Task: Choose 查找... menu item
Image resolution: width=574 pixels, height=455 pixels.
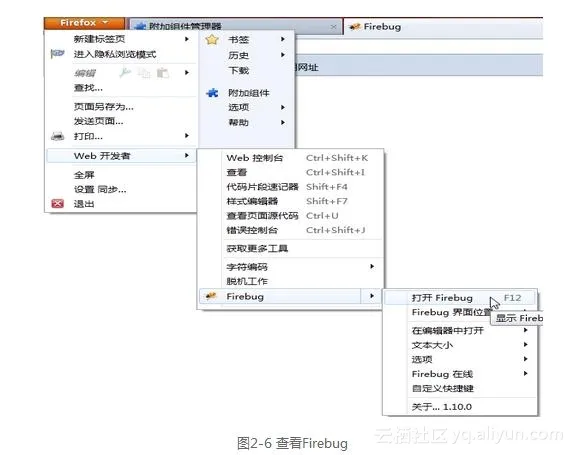Action: pos(120,87)
